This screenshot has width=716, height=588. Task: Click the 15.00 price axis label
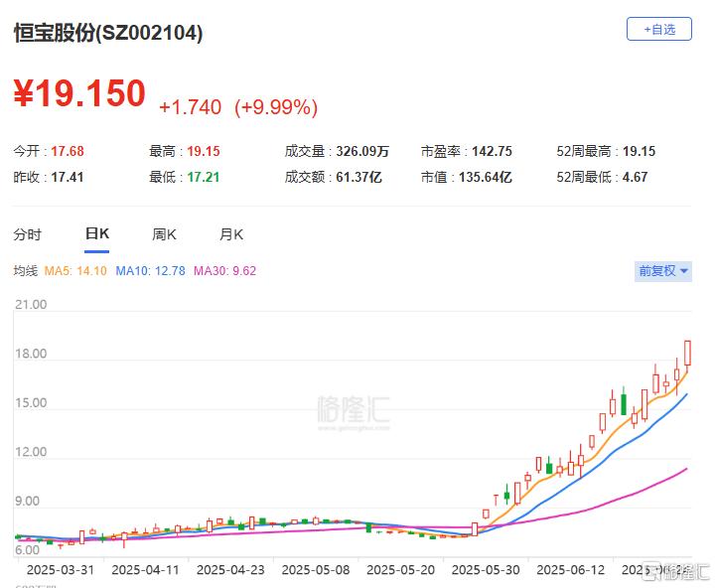(x=31, y=403)
